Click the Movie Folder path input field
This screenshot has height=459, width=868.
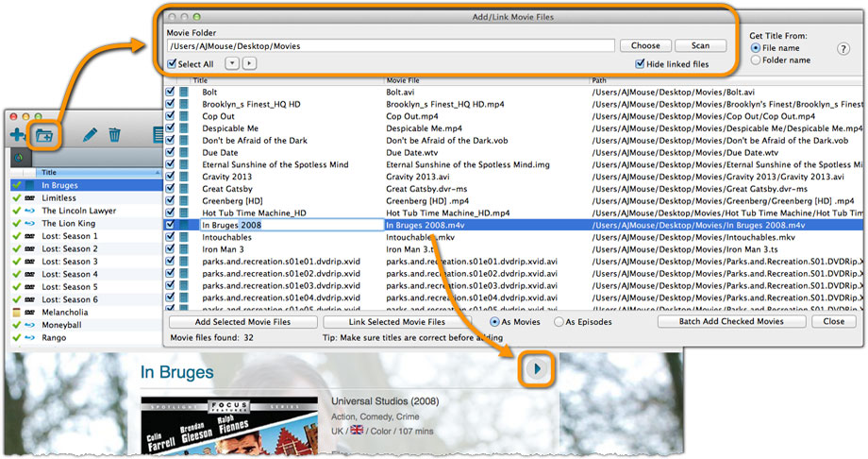click(391, 46)
